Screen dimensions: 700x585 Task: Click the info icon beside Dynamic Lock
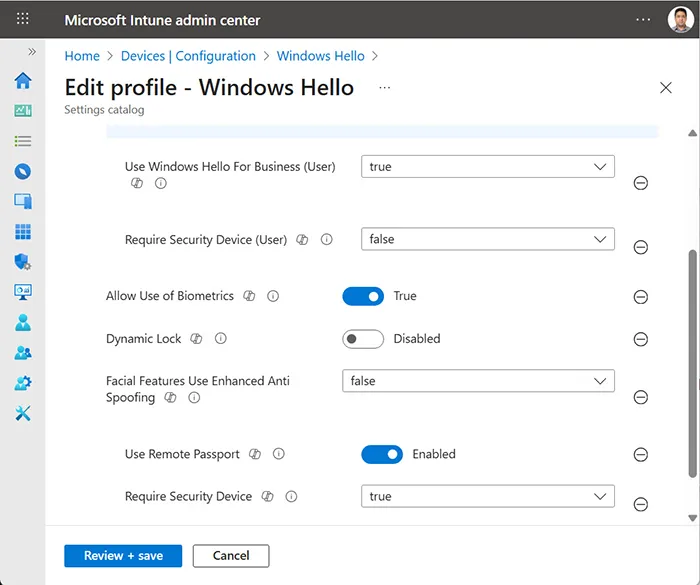click(221, 339)
